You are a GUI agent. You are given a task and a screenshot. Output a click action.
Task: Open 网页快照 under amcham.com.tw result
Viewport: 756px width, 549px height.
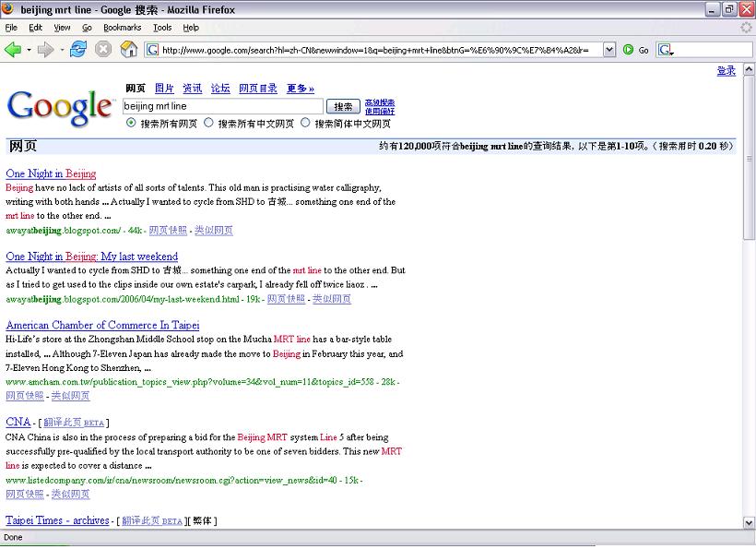[25, 396]
